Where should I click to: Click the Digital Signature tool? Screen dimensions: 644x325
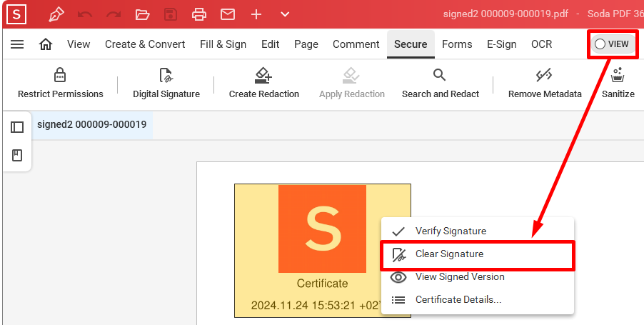[x=166, y=84]
